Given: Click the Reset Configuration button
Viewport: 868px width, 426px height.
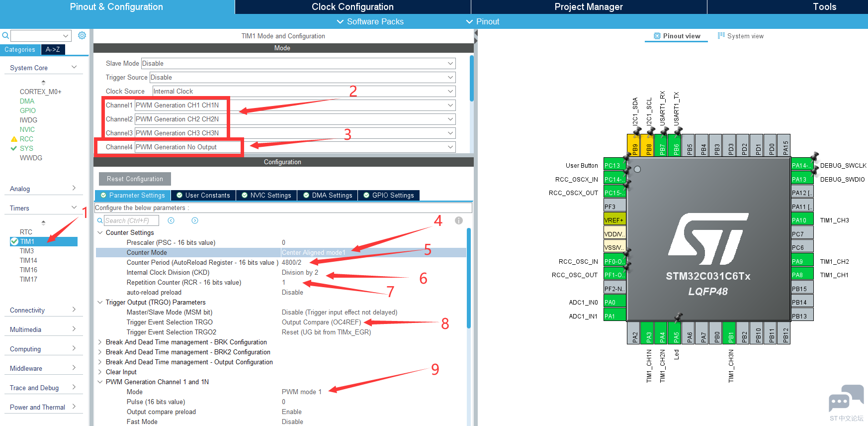Looking at the screenshot, I should click(x=135, y=179).
